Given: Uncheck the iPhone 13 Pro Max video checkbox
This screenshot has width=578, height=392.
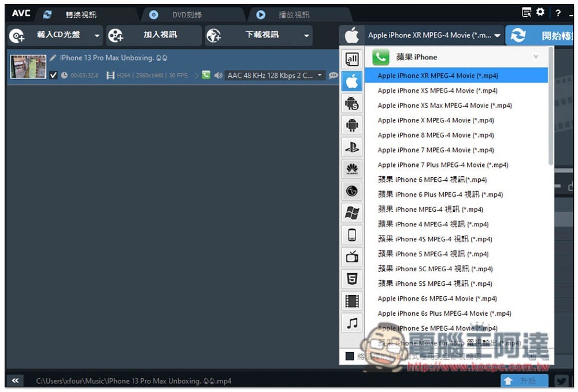Looking at the screenshot, I should 53,75.
